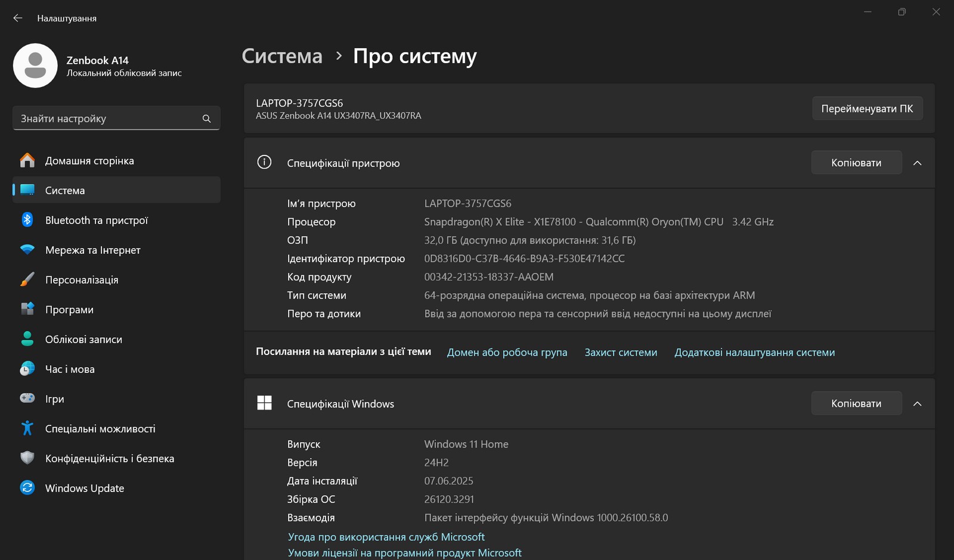Click the device ID value 0D8316D0
Image resolution: width=954 pixels, height=560 pixels.
tap(525, 259)
